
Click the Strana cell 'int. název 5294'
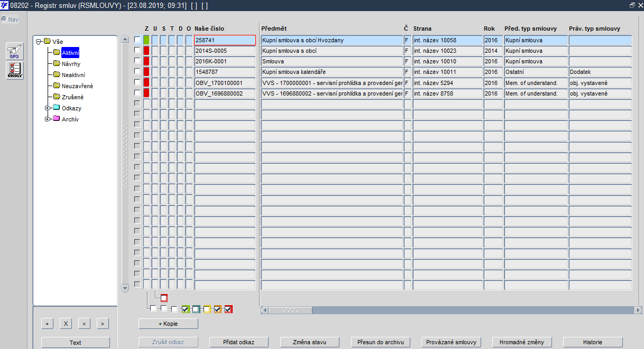[x=447, y=82]
